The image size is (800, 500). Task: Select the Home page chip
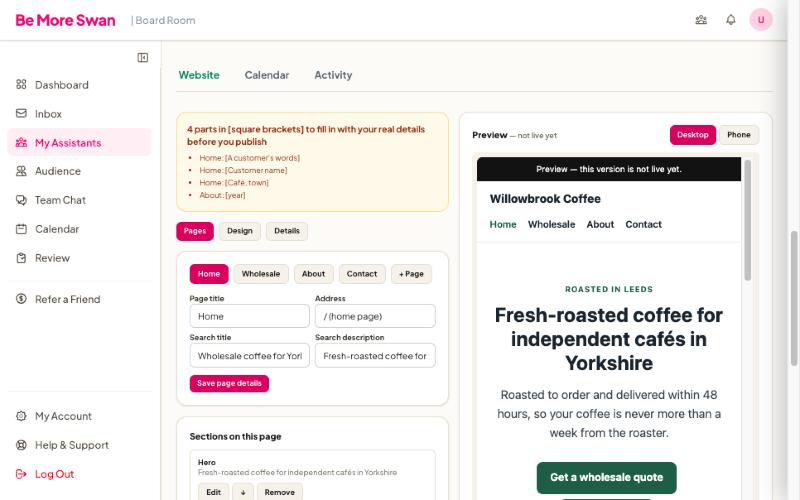pyautogui.click(x=209, y=274)
